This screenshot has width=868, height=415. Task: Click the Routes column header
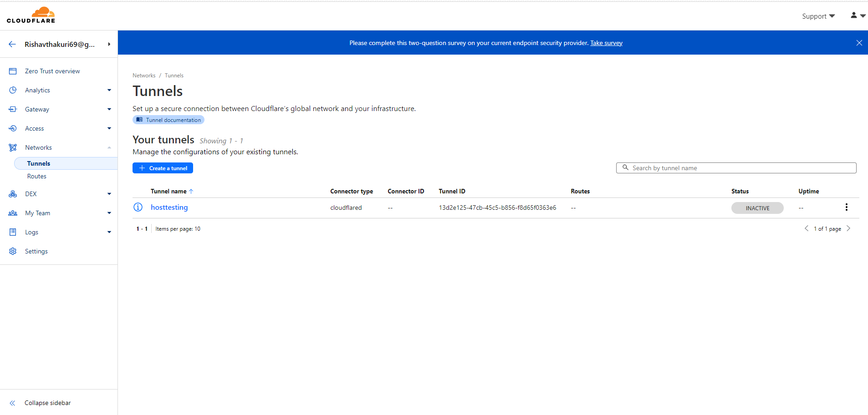(x=580, y=191)
